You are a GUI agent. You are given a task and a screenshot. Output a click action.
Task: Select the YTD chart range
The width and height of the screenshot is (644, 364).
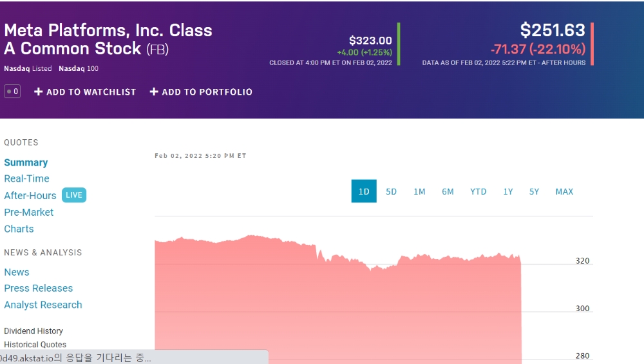click(478, 191)
